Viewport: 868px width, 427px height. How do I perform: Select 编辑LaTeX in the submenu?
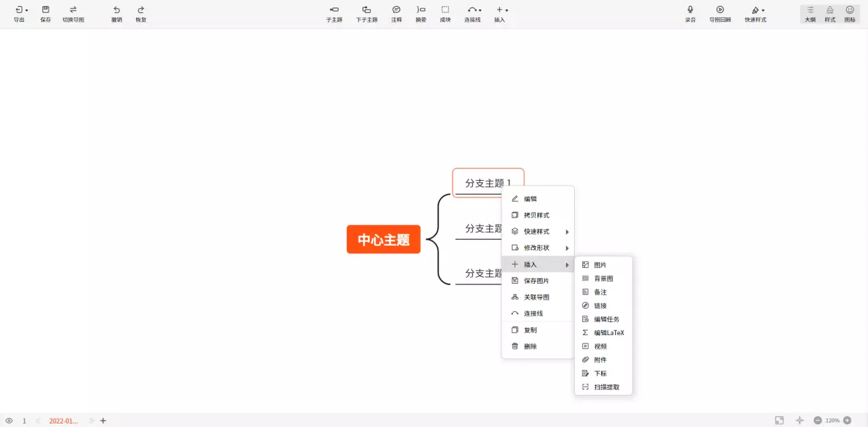[x=604, y=332]
